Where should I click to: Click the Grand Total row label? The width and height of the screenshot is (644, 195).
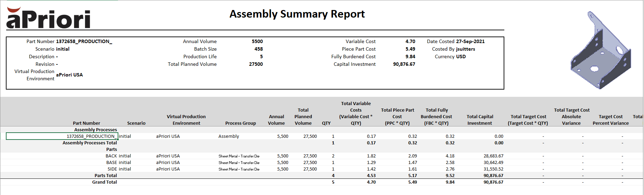pos(104,182)
